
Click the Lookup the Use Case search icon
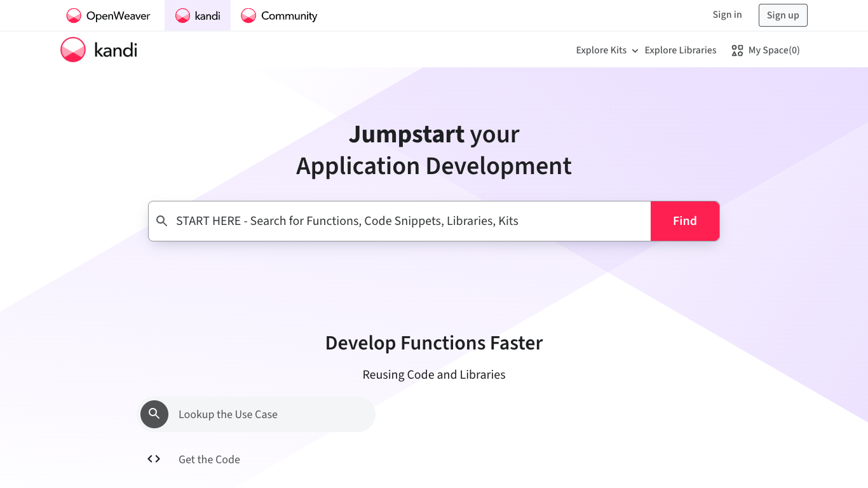(154, 414)
